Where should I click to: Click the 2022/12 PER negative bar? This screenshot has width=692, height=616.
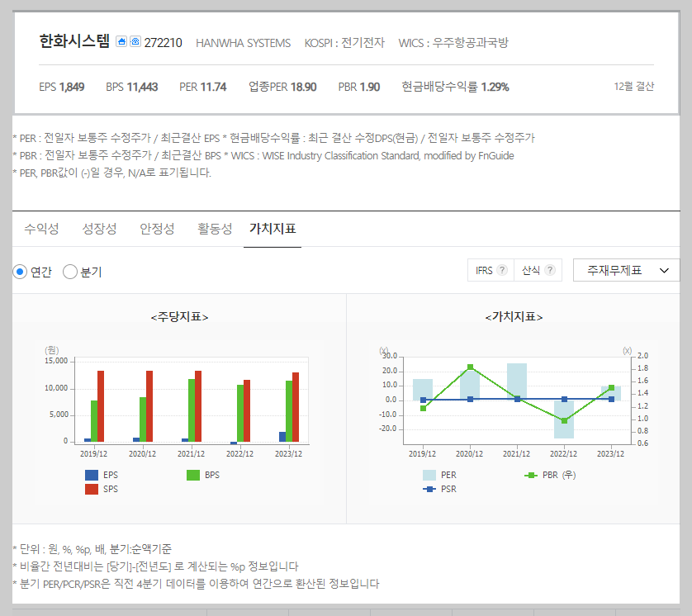pyautogui.click(x=564, y=419)
